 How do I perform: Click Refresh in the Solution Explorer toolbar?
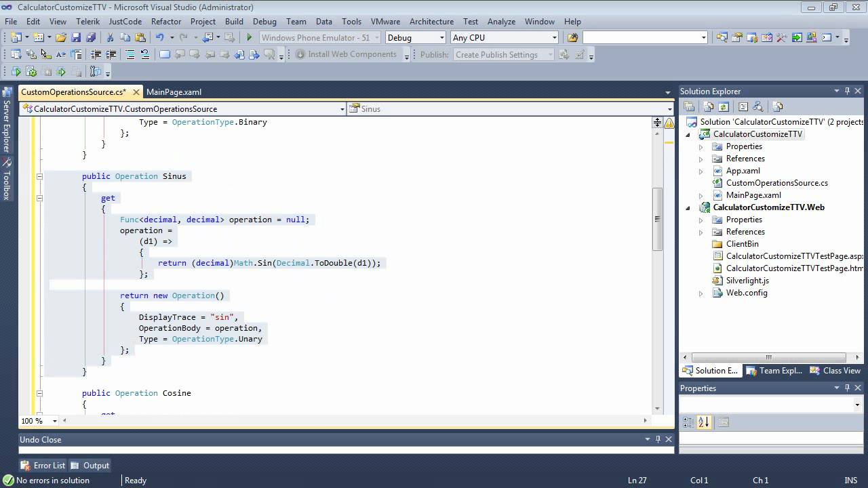(x=724, y=106)
